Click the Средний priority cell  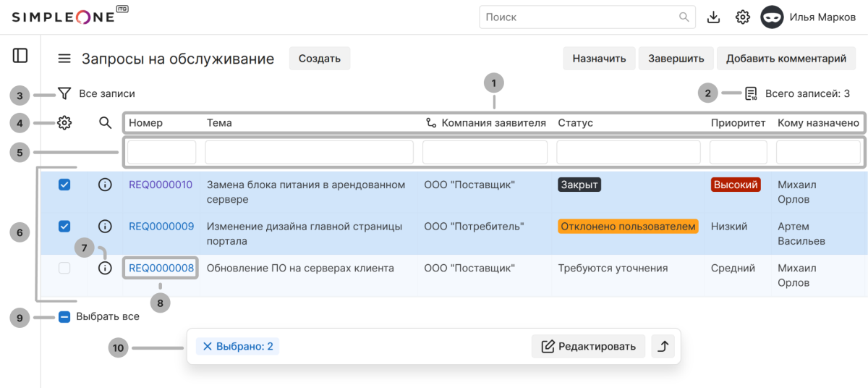pyautogui.click(x=733, y=268)
